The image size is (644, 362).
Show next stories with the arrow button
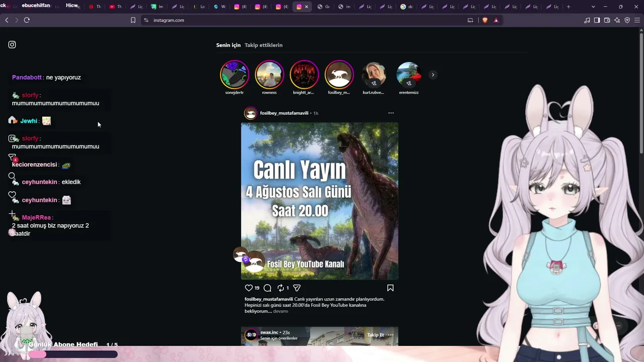433,75
